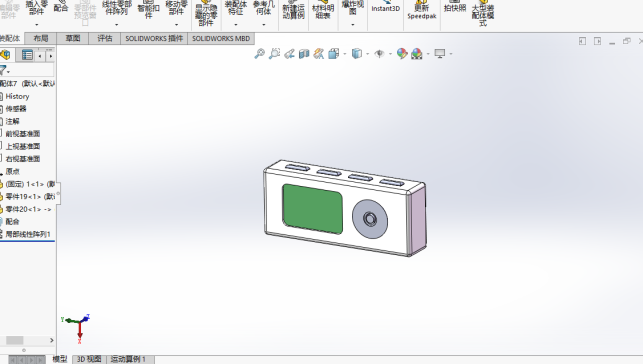Image resolution: width=643 pixels, height=364 pixels.
Task: Click the 参考几何体 tool
Action: click(x=263, y=9)
